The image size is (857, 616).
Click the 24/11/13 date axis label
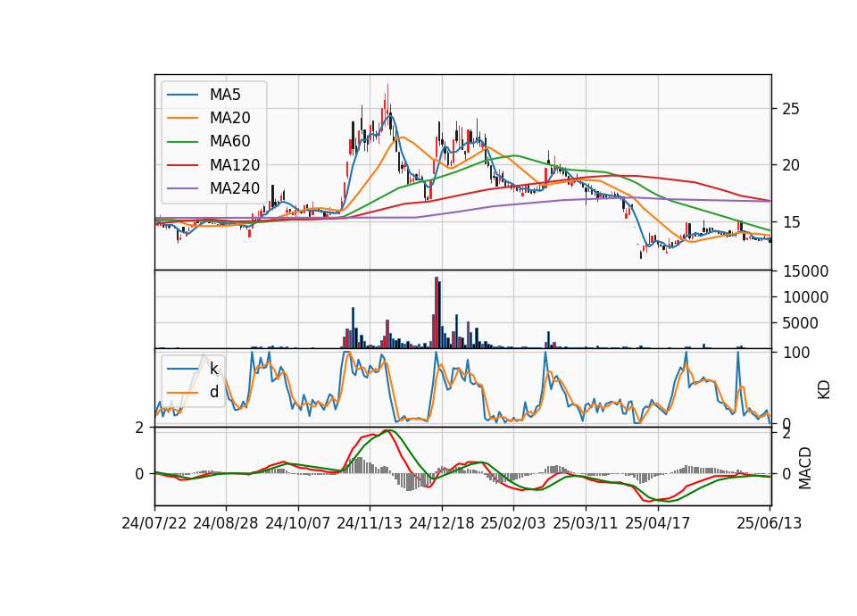pyautogui.click(x=370, y=523)
